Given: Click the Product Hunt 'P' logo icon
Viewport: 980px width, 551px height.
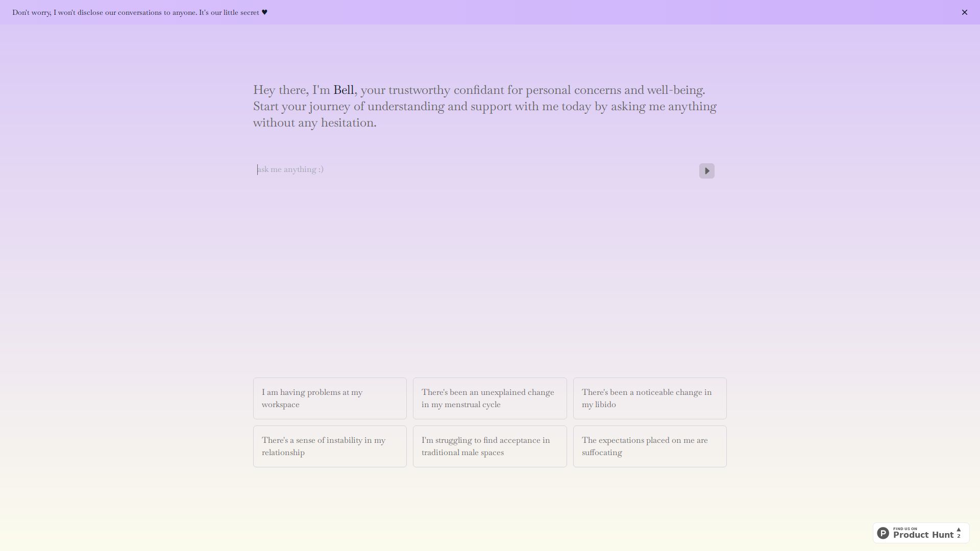Looking at the screenshot, I should tap(883, 533).
